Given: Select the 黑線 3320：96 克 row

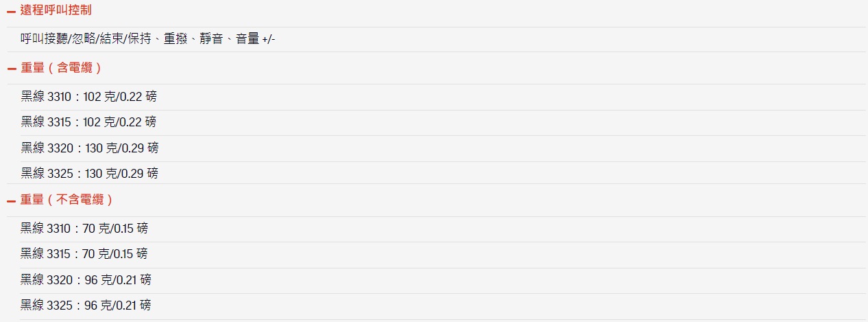Looking at the screenshot, I should (443, 280).
